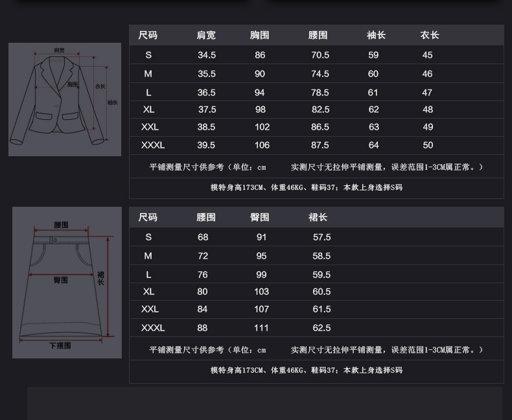Click chest value 102

coord(262,127)
